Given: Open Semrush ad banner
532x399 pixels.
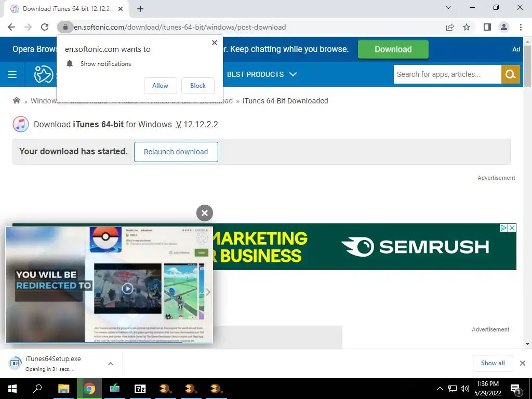Looking at the screenshot, I should pos(365,247).
